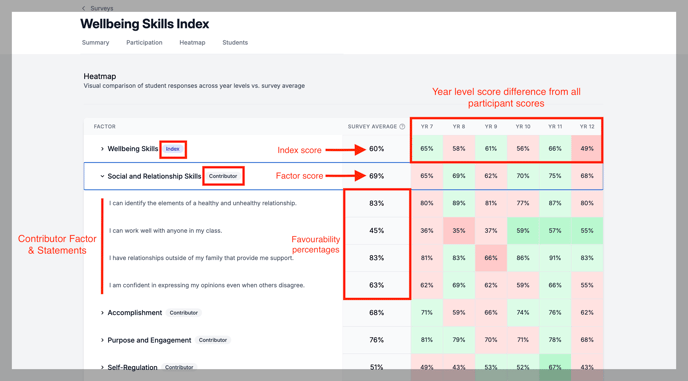Click the back chevron next to Surveys
The image size is (688, 381).
[x=84, y=8]
